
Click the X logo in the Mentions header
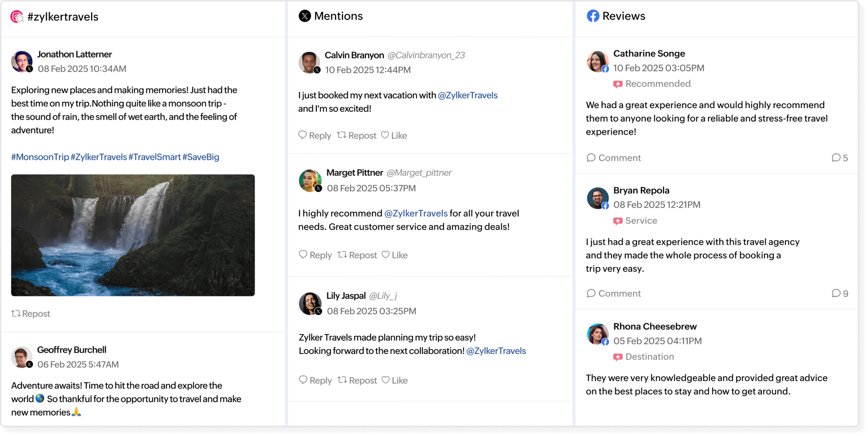pos(305,16)
